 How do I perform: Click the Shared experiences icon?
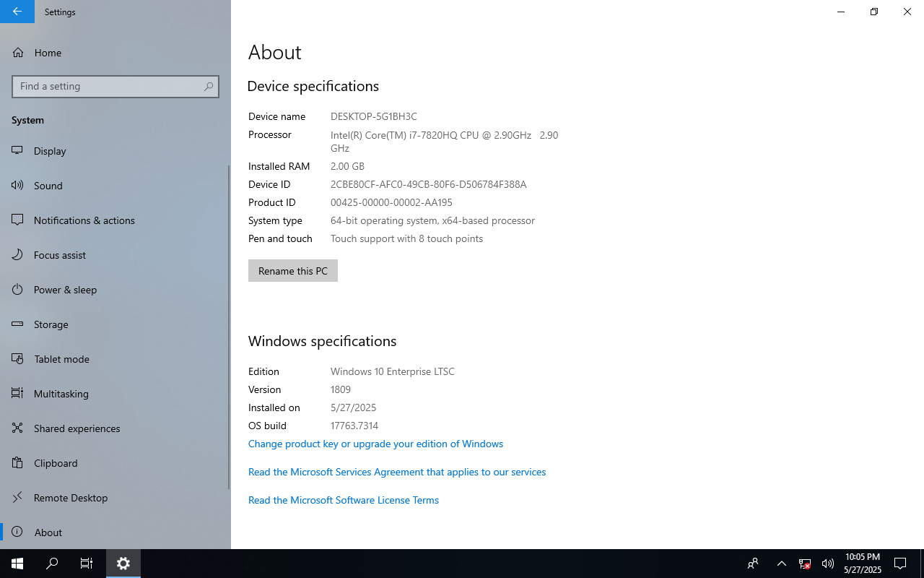[x=18, y=428]
